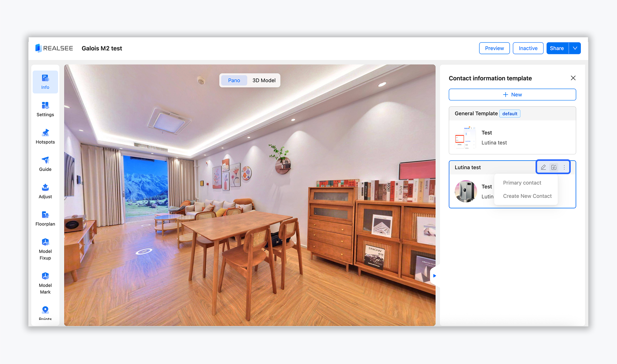The image size is (617, 364).
Task: Click the New template button
Action: tap(512, 95)
